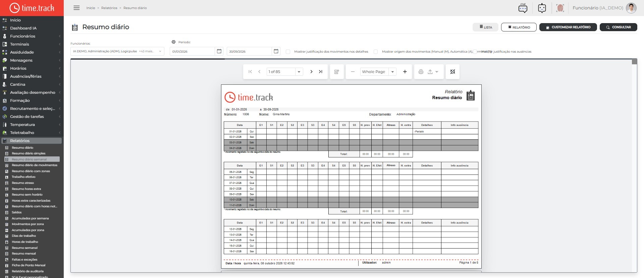
Task: Click the gear icon beside Período
Action: point(173,42)
